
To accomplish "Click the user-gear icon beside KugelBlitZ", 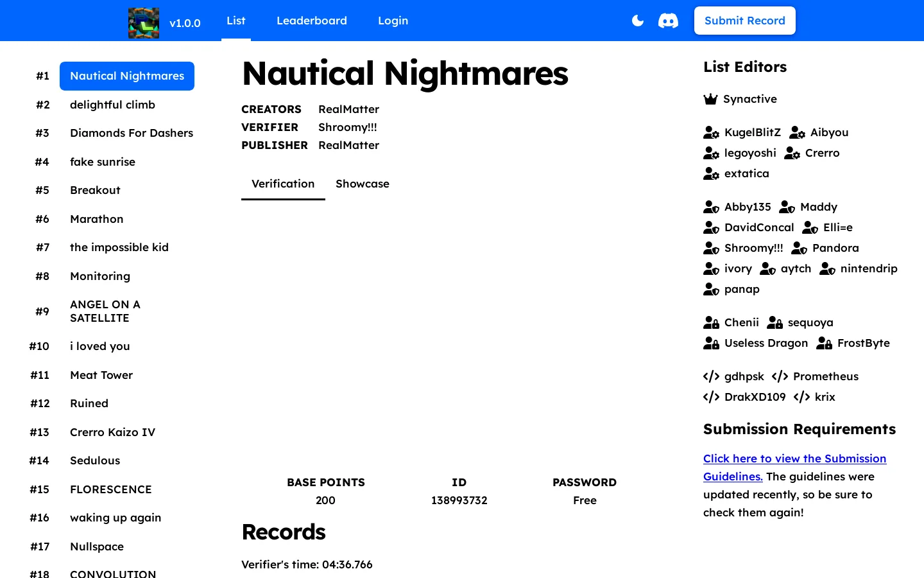I will [711, 132].
